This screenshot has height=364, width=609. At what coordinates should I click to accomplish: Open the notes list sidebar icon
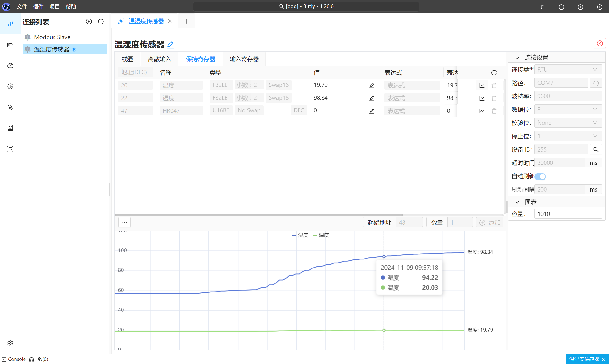10,128
